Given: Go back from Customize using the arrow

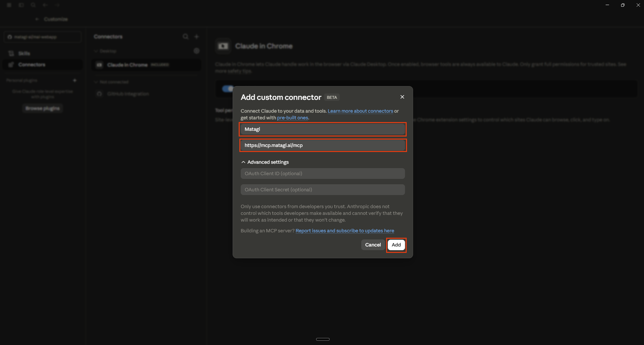Looking at the screenshot, I should [37, 19].
